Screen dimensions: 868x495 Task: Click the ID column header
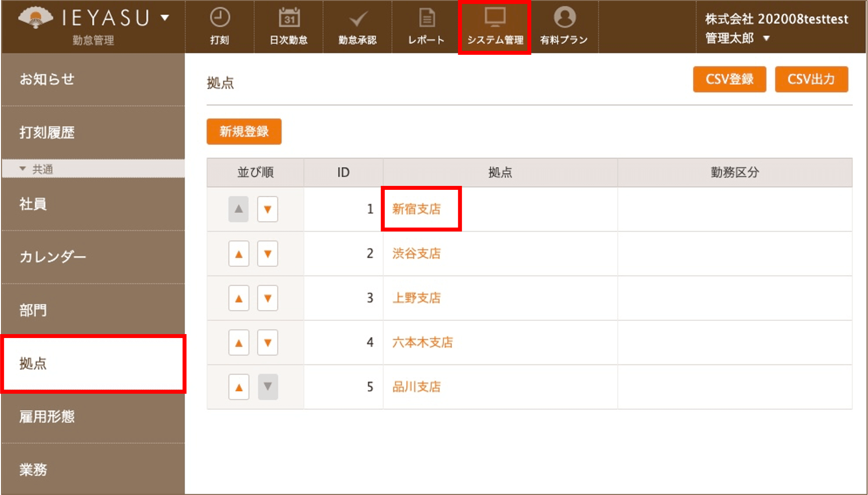point(343,173)
